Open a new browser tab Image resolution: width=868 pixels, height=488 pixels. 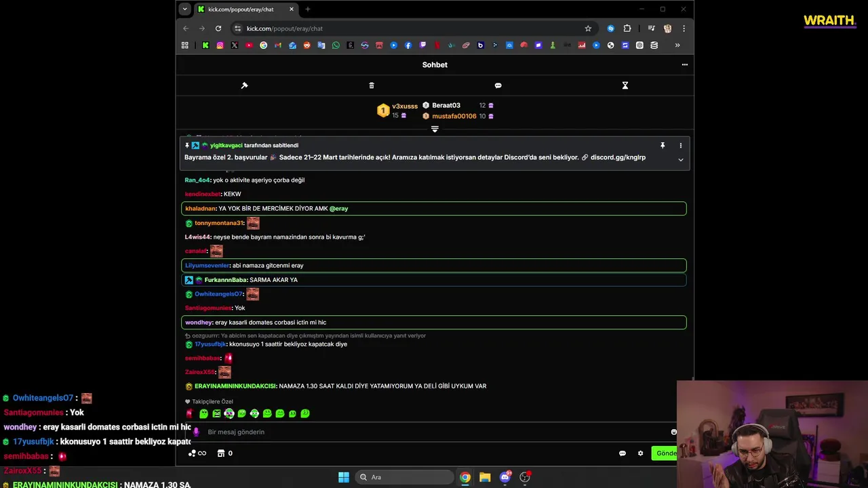(308, 9)
